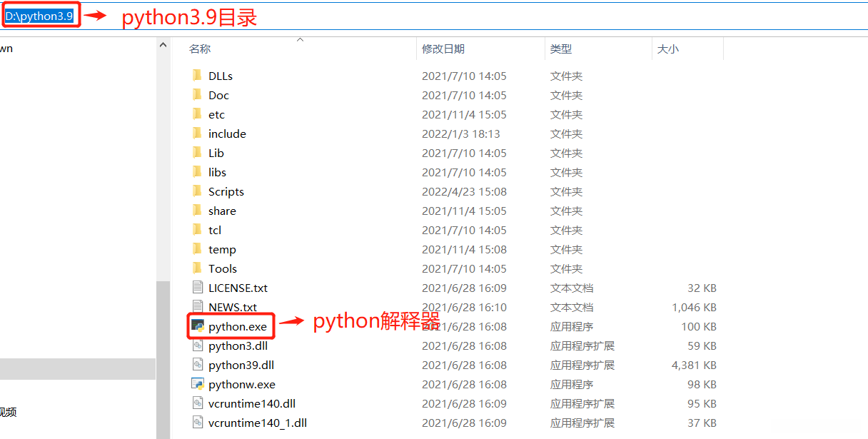The image size is (868, 439).
Task: Select the NEWS.txt document icon
Action: coord(198,307)
